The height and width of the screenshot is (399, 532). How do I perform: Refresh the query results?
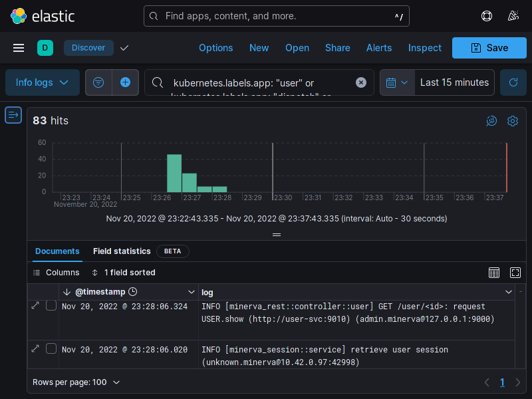513,82
